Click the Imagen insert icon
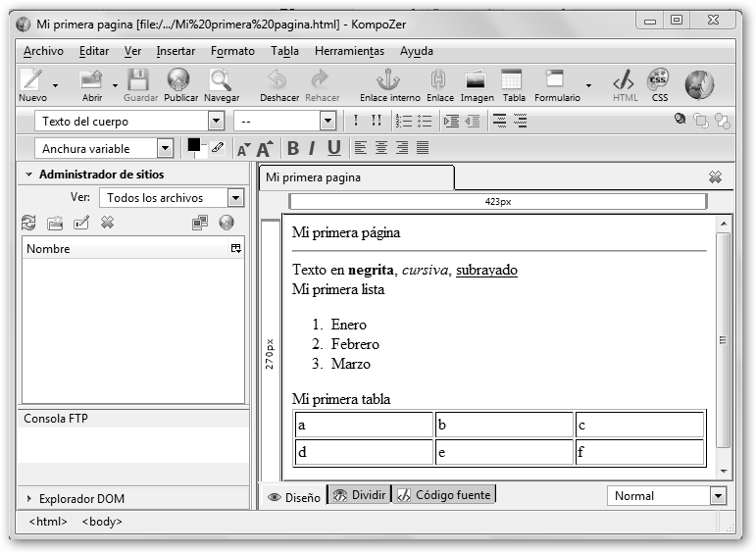 coord(477,84)
